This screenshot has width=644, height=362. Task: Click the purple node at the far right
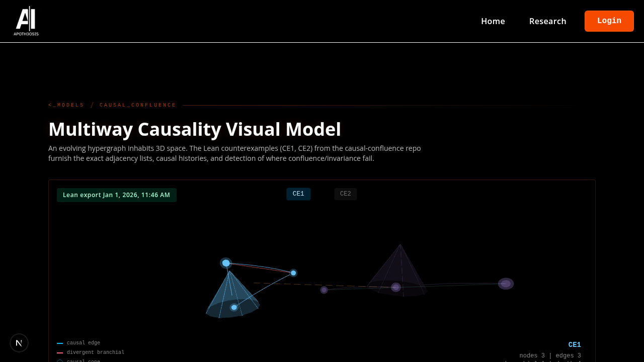pos(506,283)
